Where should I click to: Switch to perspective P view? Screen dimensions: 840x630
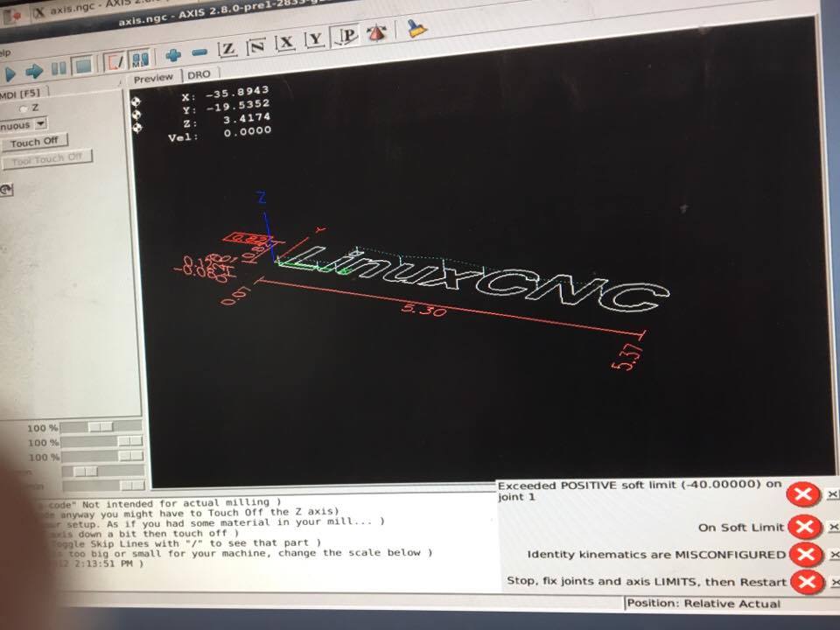click(347, 37)
